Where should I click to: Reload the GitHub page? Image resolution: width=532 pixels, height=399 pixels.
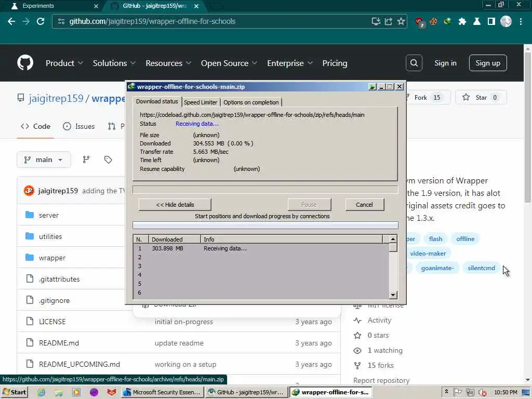tap(41, 21)
